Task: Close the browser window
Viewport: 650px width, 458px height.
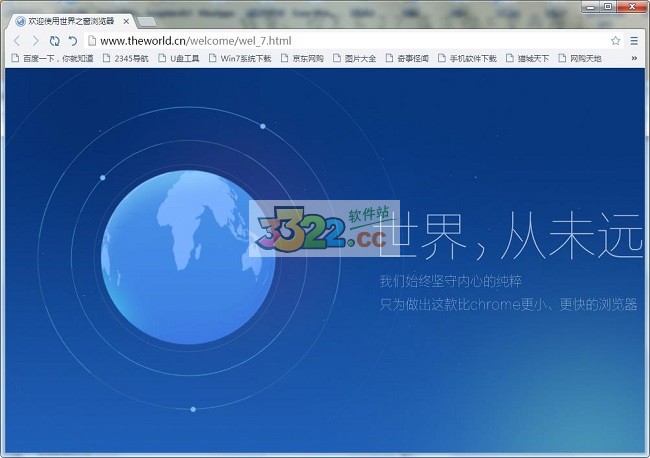Action: coord(632,7)
